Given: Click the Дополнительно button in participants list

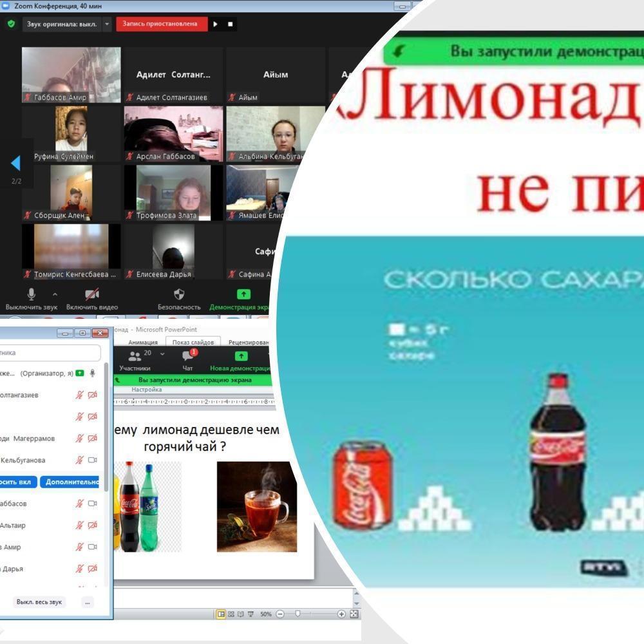Looking at the screenshot, I should [x=70, y=482].
